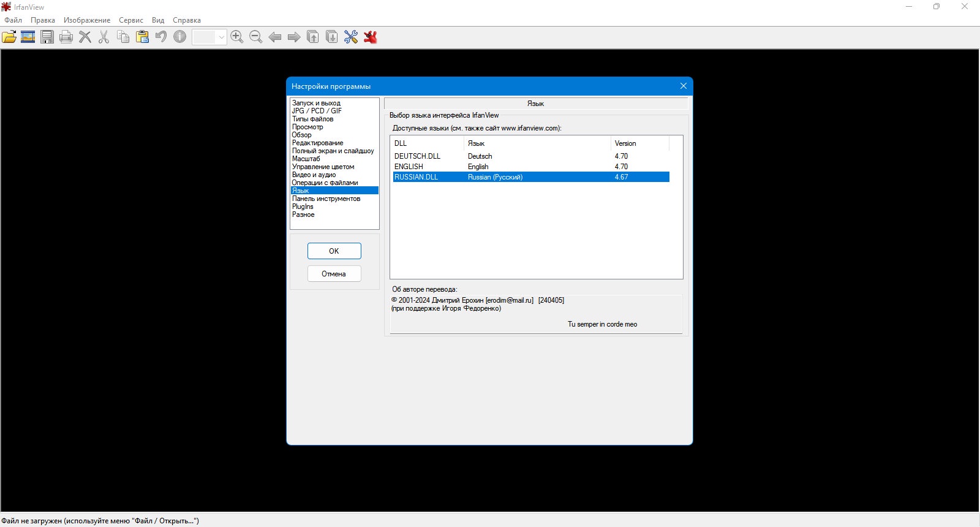Open Image information icon

click(180, 37)
